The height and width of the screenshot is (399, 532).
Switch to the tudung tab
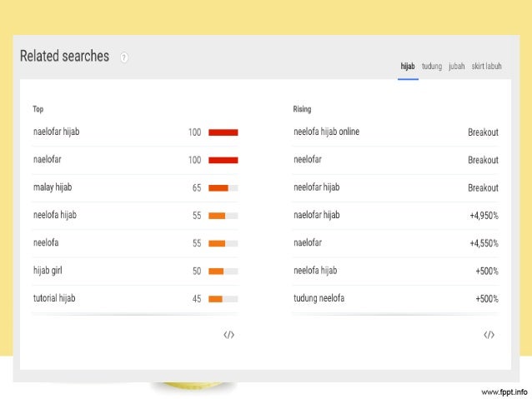(x=432, y=66)
